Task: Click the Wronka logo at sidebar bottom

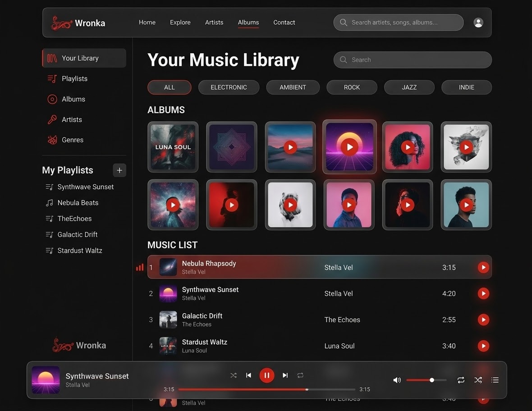Action: 79,345
